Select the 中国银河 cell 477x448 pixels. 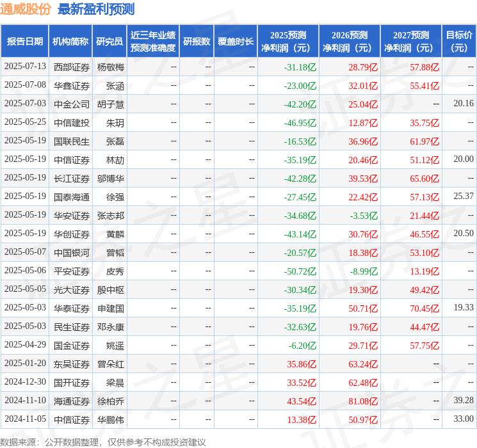click(x=72, y=253)
